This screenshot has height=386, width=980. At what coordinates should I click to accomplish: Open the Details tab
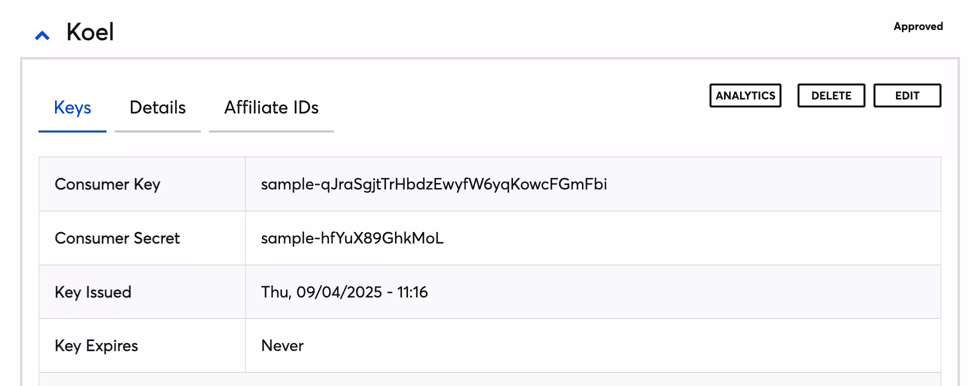tap(157, 107)
